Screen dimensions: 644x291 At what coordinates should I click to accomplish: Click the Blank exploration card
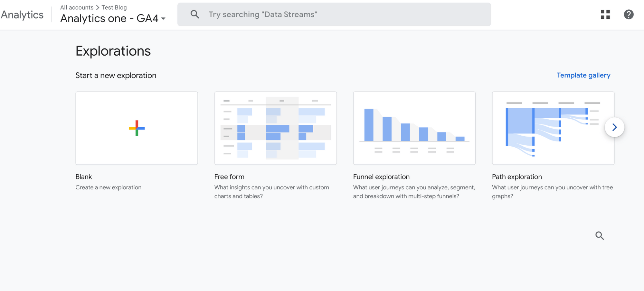pyautogui.click(x=137, y=128)
